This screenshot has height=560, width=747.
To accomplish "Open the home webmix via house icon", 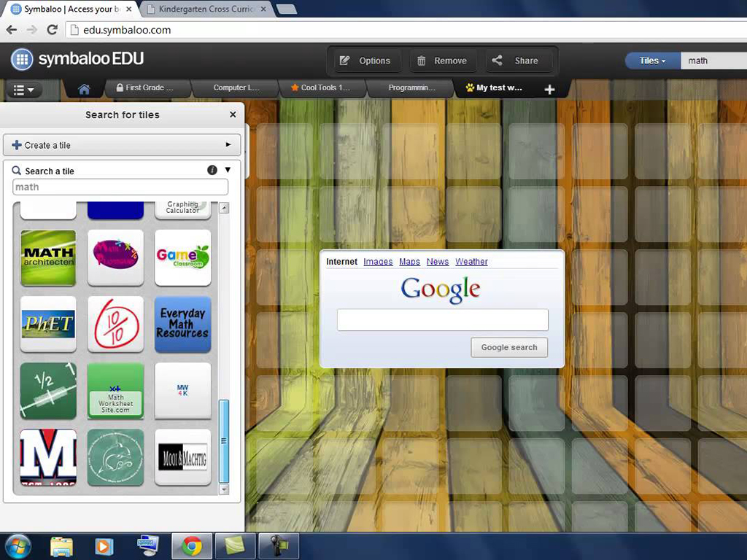I will [x=83, y=88].
